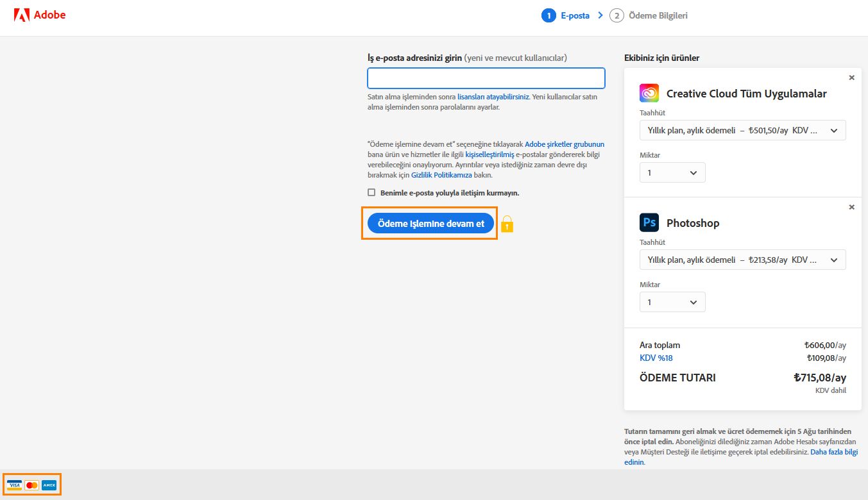
Task: Remove Photoshop from the cart with its X
Action: tap(851, 207)
